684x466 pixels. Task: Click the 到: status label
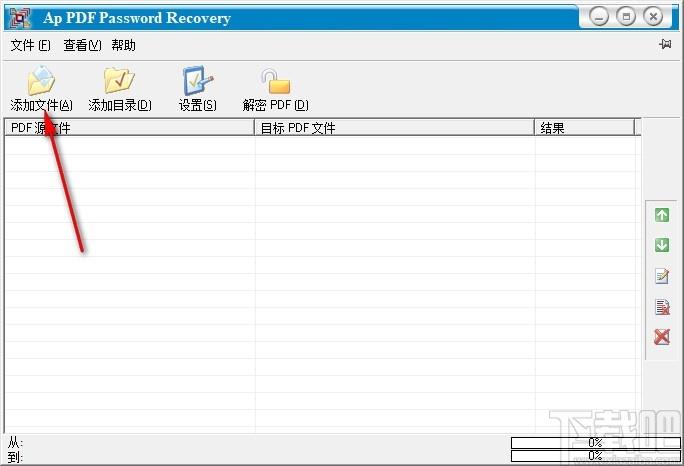click(x=15, y=457)
